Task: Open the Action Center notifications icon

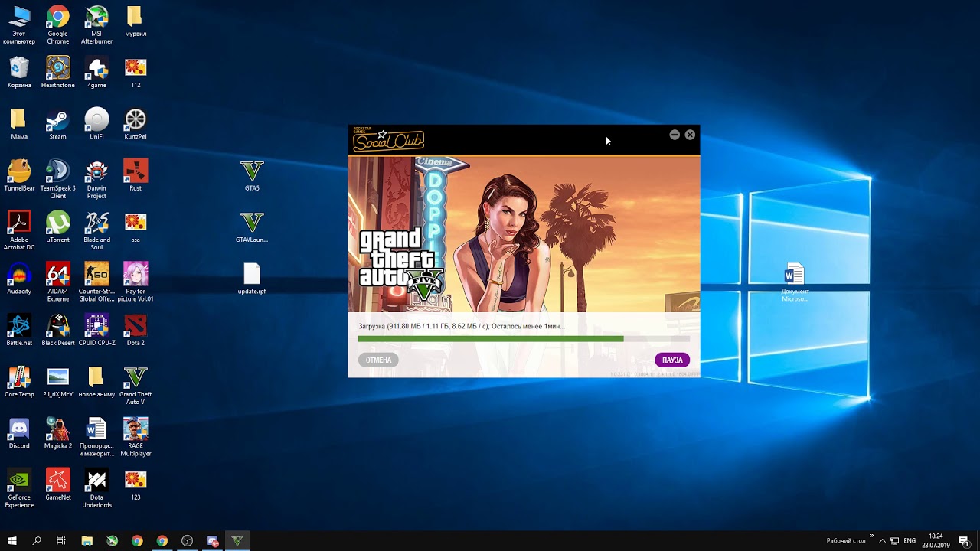Action: tap(964, 541)
